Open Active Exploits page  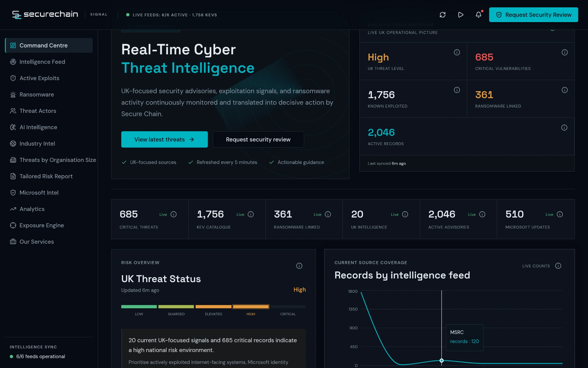[x=49, y=78]
